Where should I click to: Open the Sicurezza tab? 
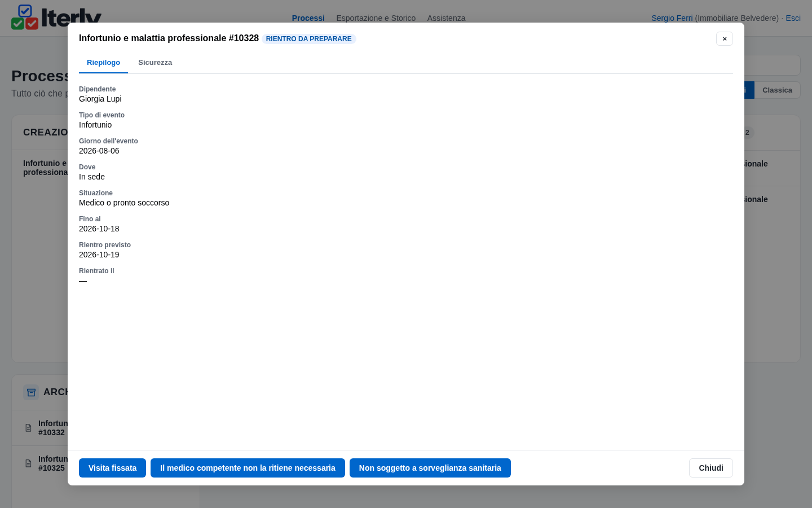155,63
